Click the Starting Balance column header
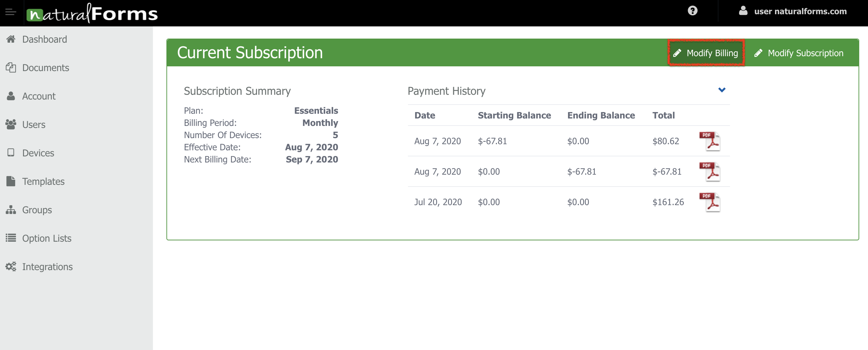The width and height of the screenshot is (868, 350). tap(515, 115)
